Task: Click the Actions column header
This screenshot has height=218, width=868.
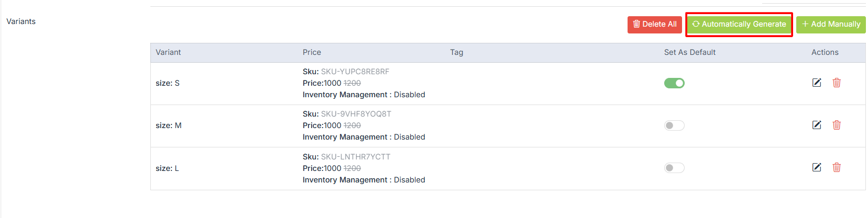Action: tap(825, 52)
